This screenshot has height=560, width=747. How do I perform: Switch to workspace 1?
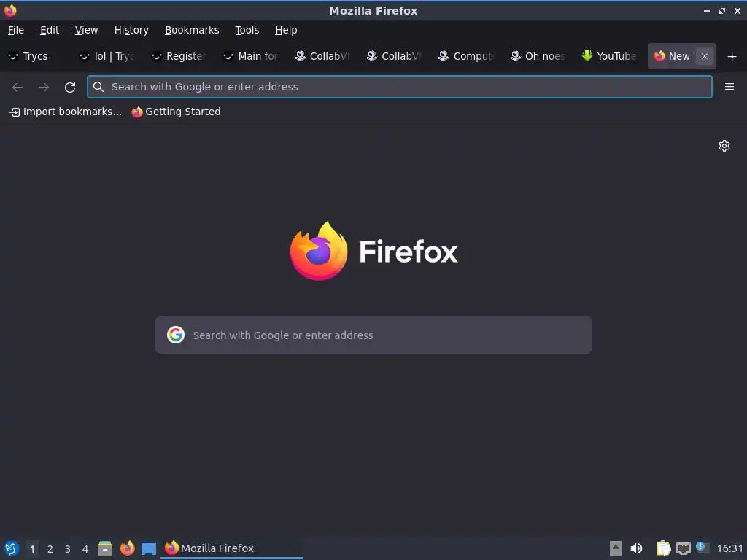pos(32,549)
